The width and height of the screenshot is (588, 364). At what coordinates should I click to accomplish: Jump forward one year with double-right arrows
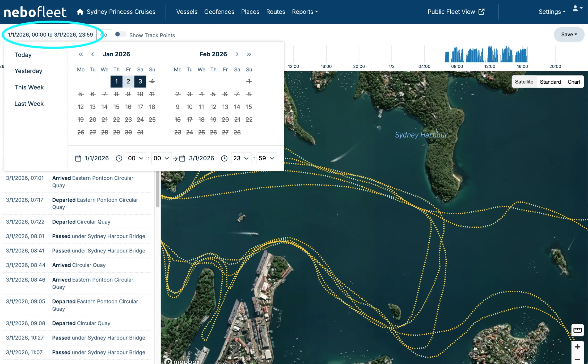pyautogui.click(x=249, y=54)
